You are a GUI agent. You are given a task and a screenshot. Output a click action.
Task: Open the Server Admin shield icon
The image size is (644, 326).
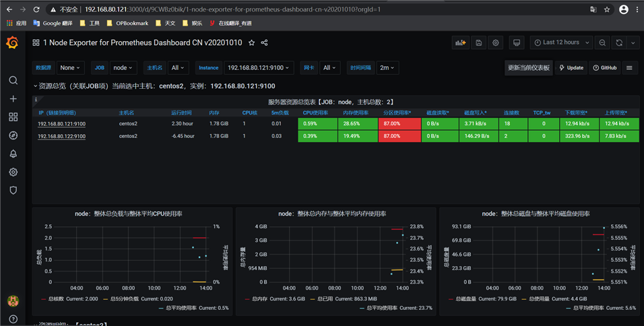point(13,191)
